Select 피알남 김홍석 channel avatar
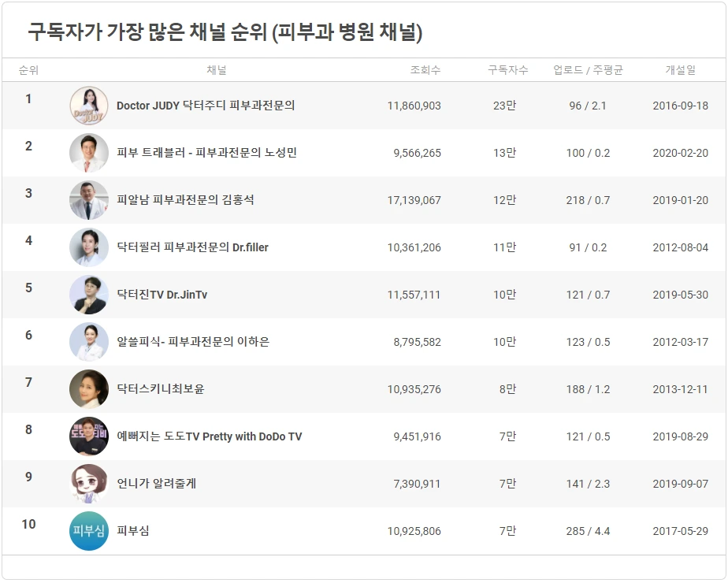Image resolution: width=728 pixels, height=583 pixels. pyautogui.click(x=89, y=200)
